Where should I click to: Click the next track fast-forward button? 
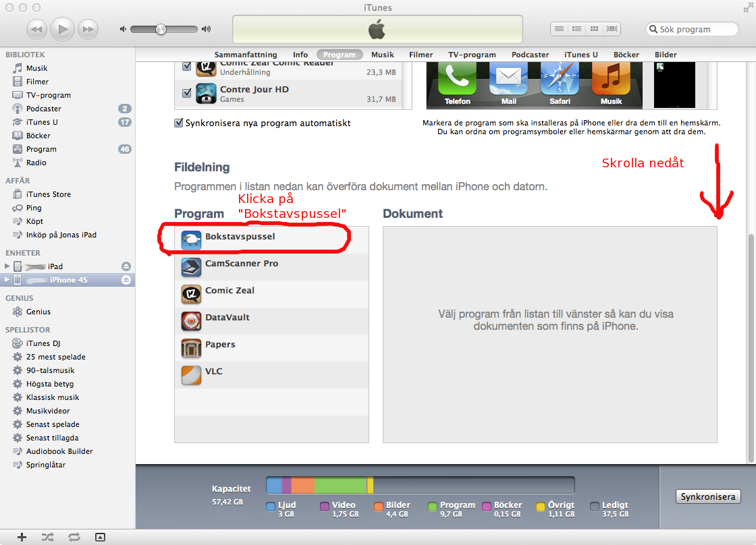point(88,29)
